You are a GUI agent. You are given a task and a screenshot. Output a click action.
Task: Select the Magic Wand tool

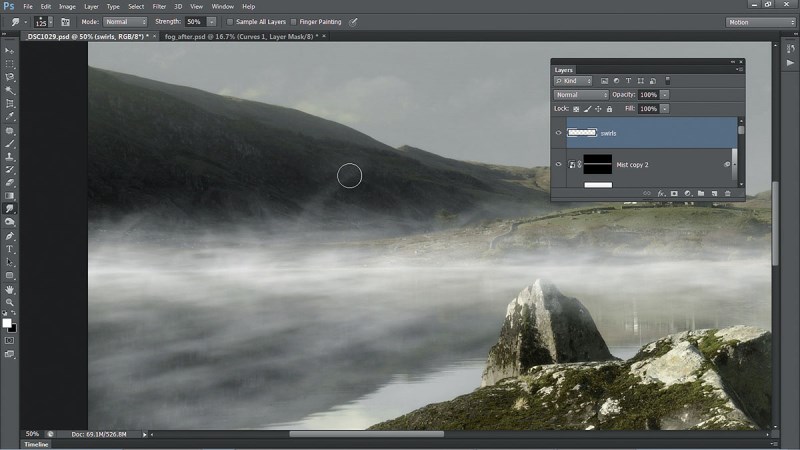[x=10, y=90]
